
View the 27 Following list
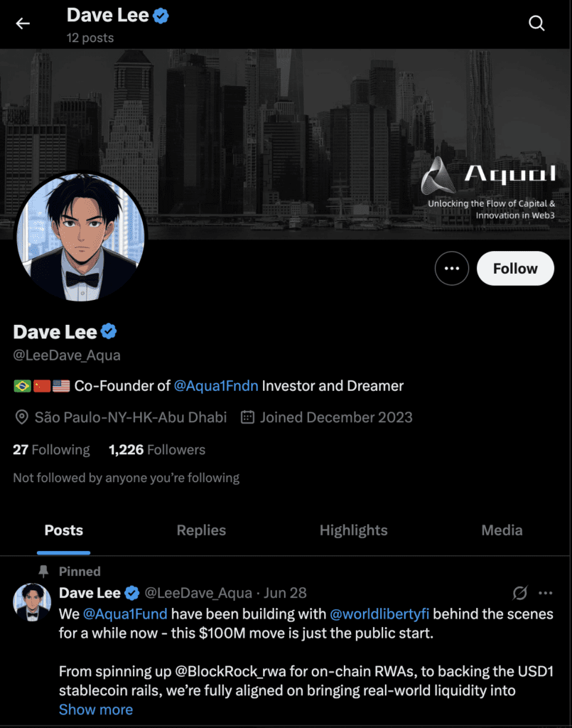[x=51, y=449]
